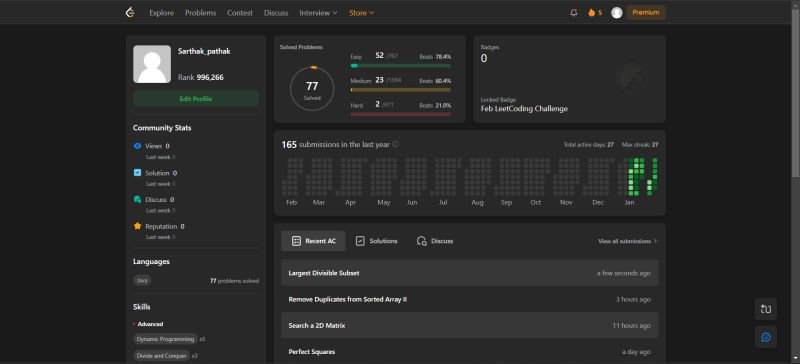This screenshot has height=364, width=800.
Task: Click the streak fire icon
Action: [592, 13]
